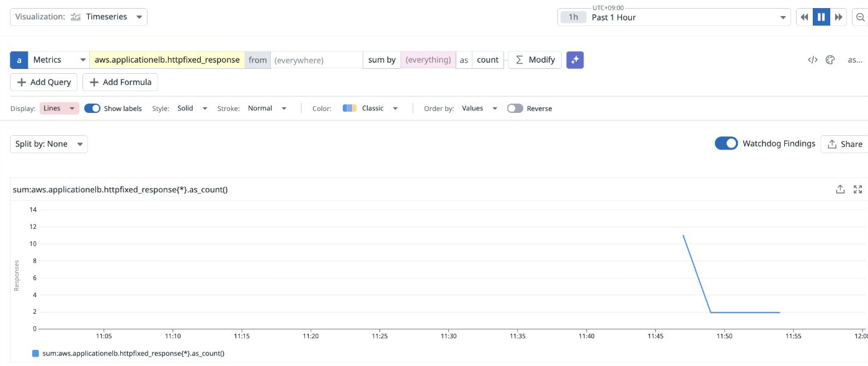868x366 pixels.
Task: Select query label 'a'
Action: 19,60
